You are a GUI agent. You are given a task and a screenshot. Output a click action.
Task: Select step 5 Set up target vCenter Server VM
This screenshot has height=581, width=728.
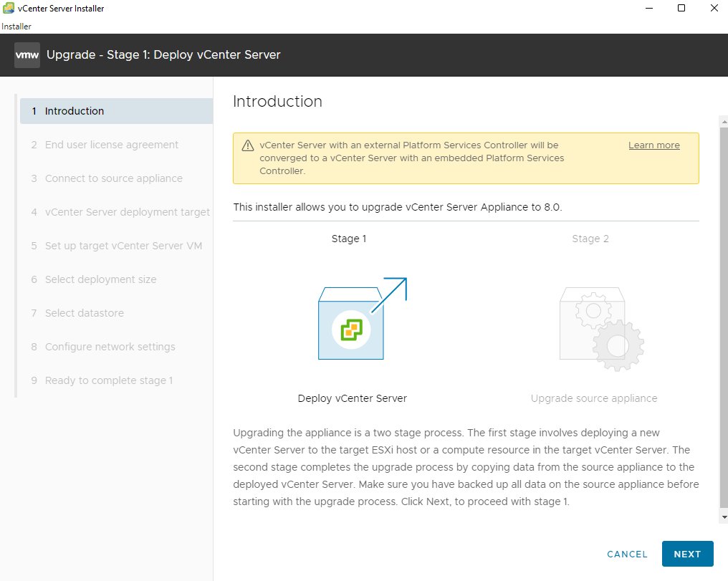point(117,246)
